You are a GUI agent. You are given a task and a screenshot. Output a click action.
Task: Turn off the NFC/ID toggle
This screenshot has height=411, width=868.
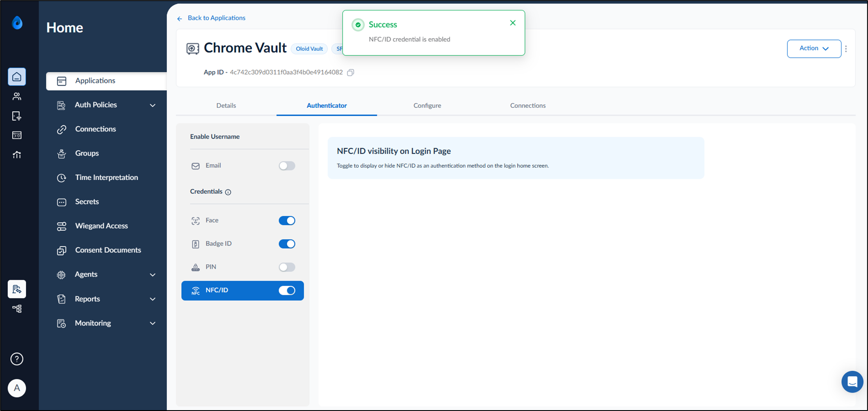coord(287,291)
